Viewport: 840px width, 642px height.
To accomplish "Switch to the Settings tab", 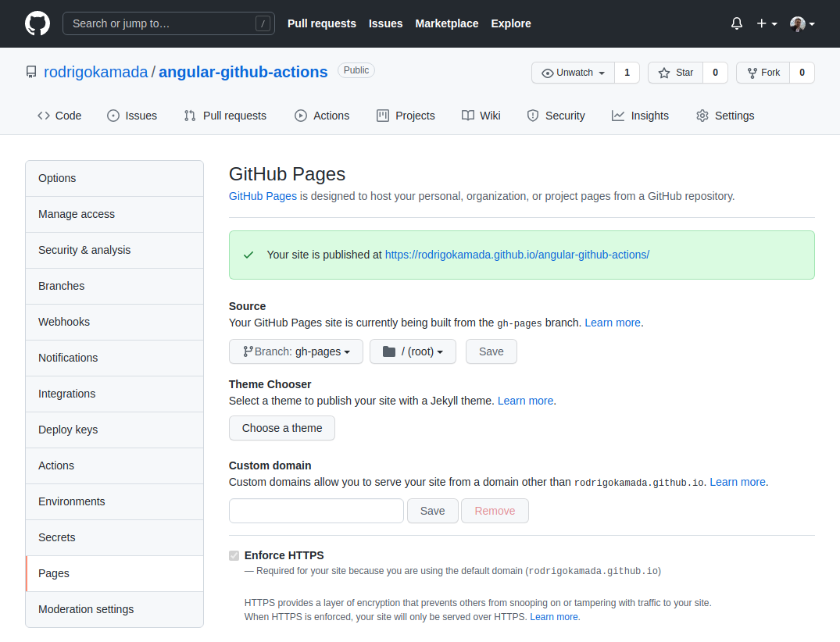I will pyautogui.click(x=725, y=116).
